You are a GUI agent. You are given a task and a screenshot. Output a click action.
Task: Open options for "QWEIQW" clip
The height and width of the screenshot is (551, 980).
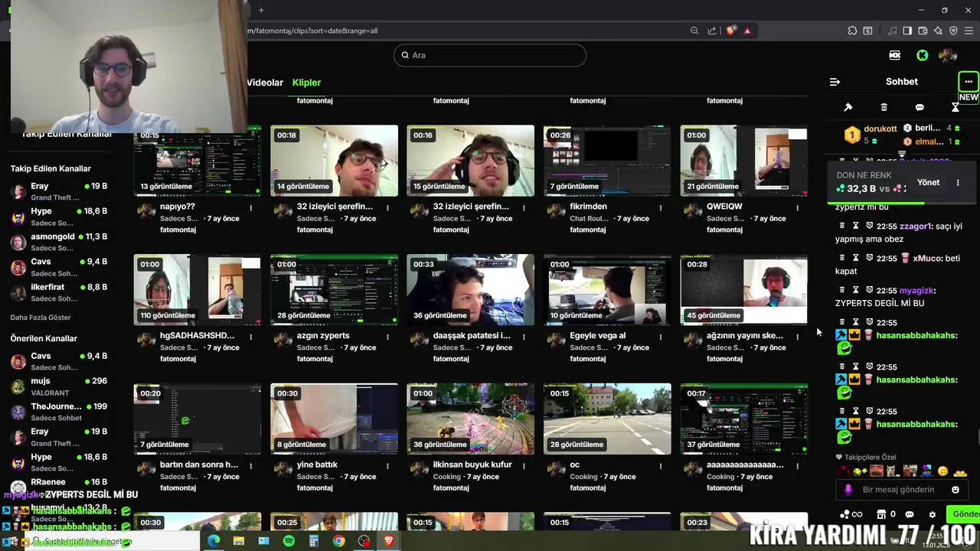pos(797,207)
